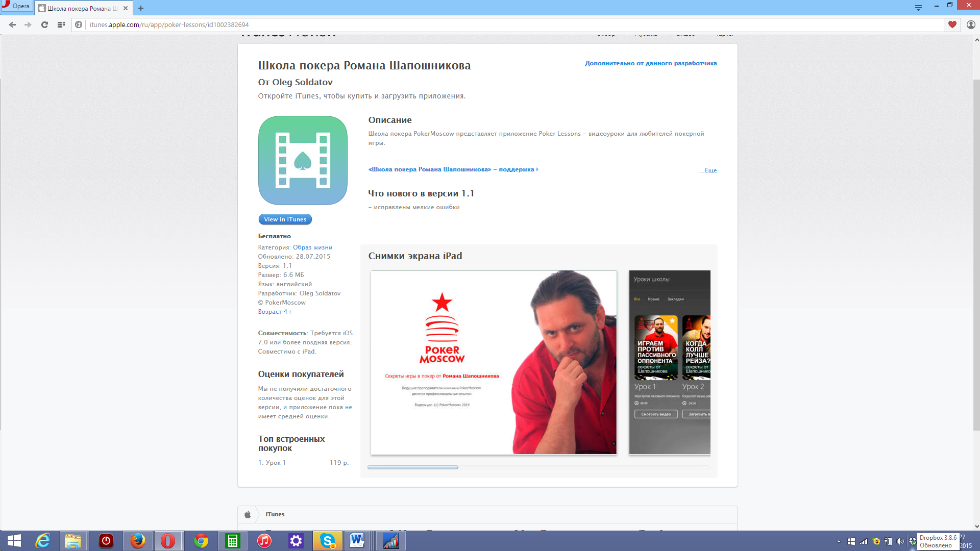Screen dimensions: 980x551
Task: Go forward with the browser forward arrow
Action: click(x=28, y=24)
